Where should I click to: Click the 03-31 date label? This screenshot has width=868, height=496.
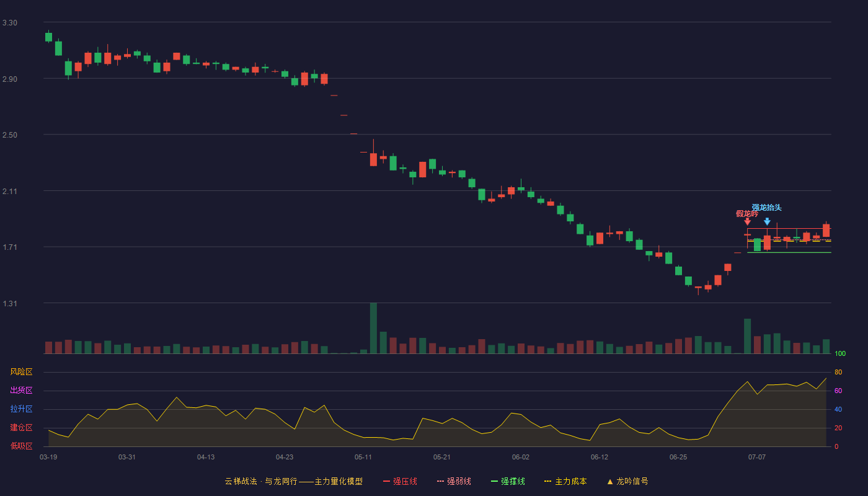pos(127,457)
